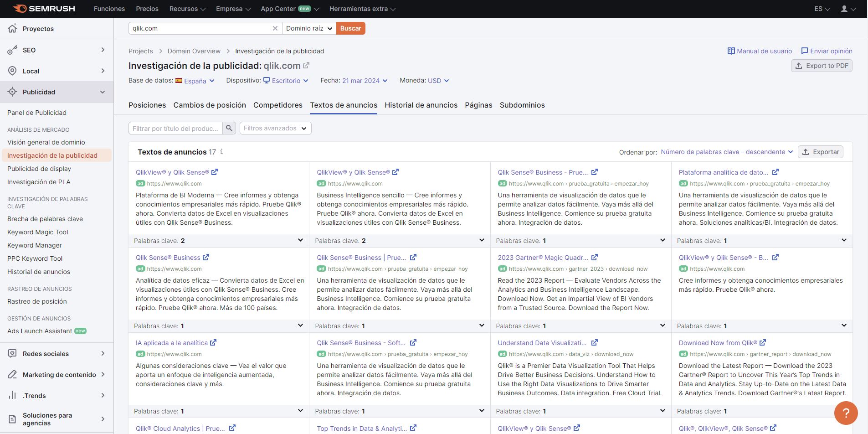The height and width of the screenshot is (434, 868).
Task: Open external link icon next to qlik.com title
Action: [306, 66]
